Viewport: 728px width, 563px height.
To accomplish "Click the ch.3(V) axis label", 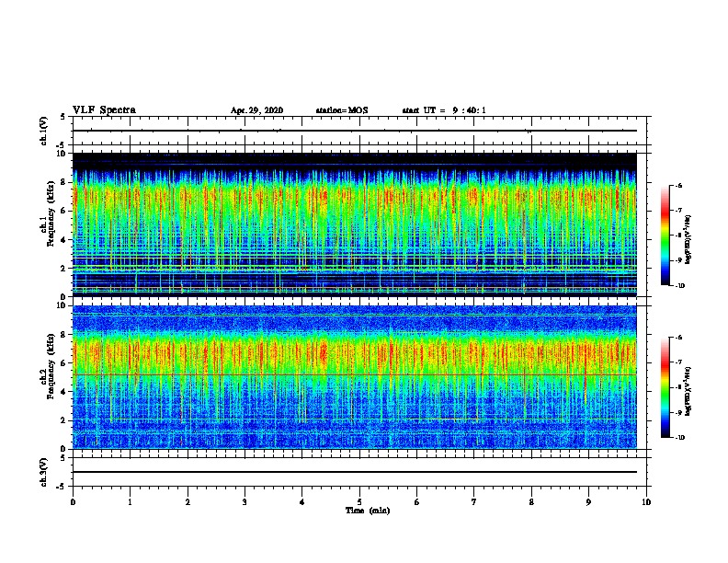I will 44,472.
